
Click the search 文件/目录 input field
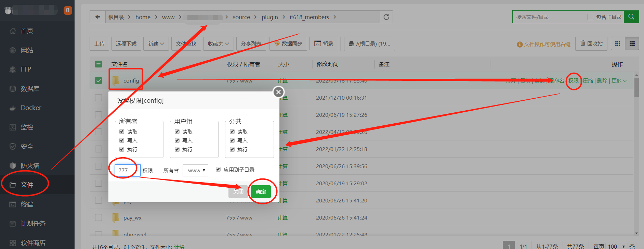point(549,17)
